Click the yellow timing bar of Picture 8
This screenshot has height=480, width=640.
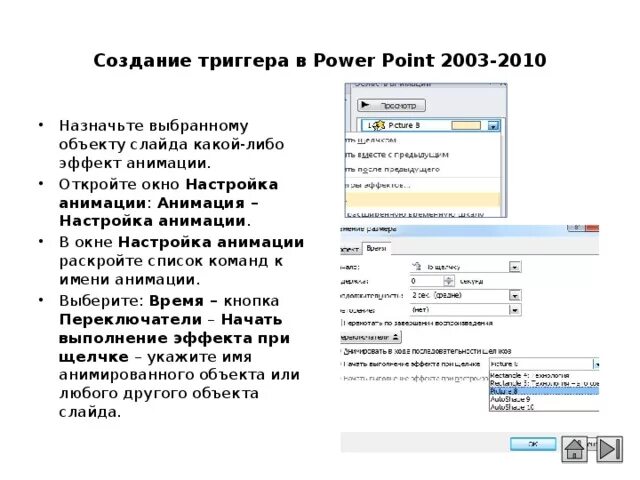pyautogui.click(x=466, y=125)
